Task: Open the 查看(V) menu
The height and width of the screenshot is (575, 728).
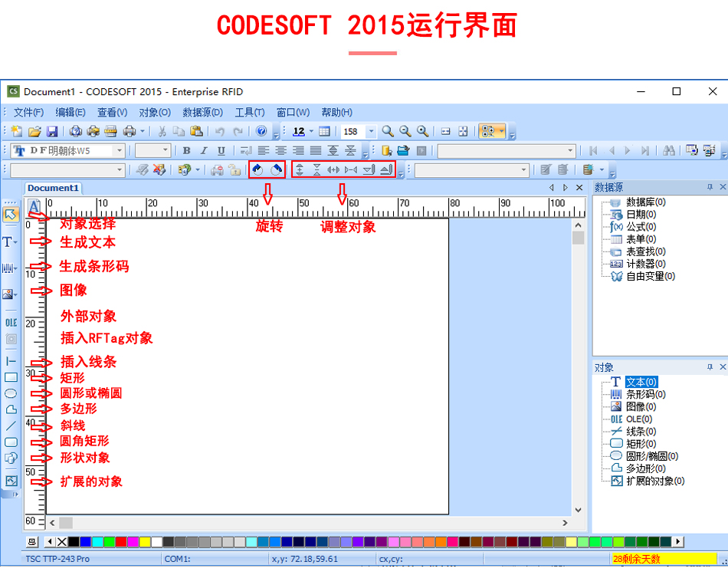Action: (112, 113)
